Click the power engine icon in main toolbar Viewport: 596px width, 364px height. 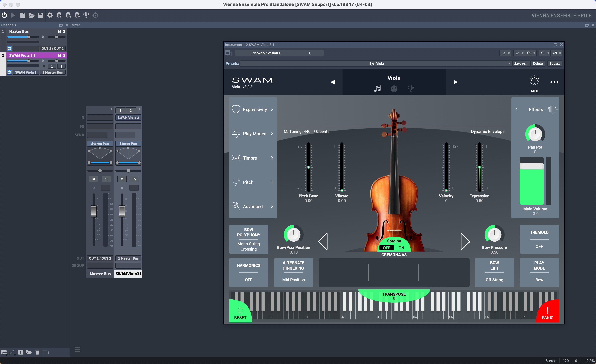[4, 15]
